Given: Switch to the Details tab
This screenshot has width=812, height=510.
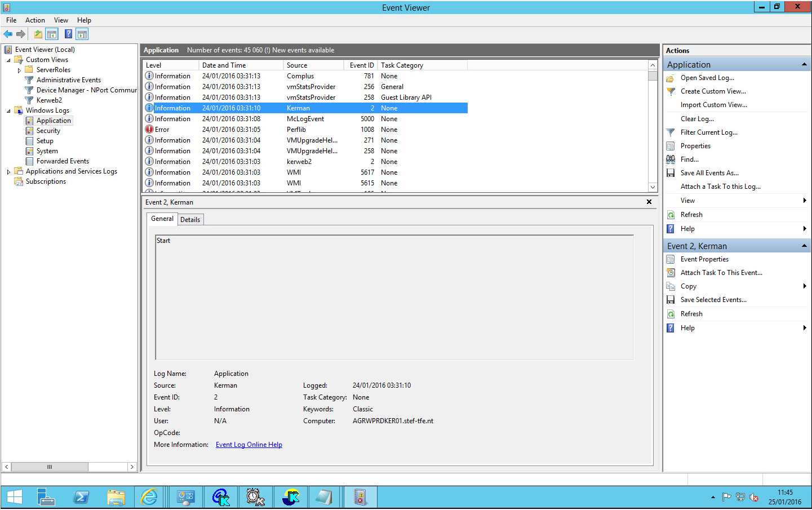Looking at the screenshot, I should (190, 220).
